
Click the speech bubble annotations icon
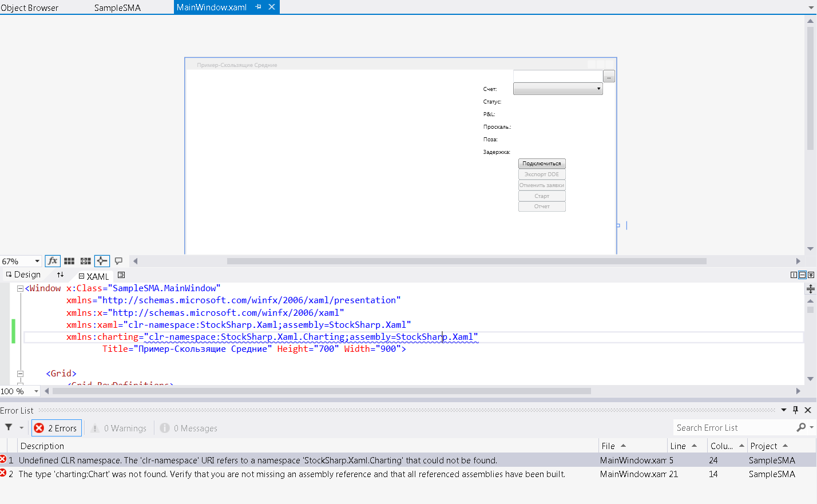tap(118, 261)
